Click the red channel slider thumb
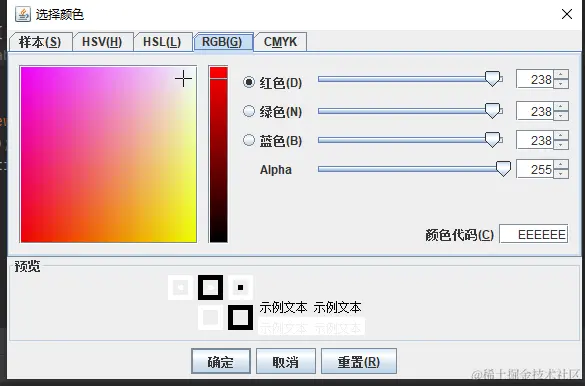This screenshot has width=585, height=386. [x=492, y=79]
